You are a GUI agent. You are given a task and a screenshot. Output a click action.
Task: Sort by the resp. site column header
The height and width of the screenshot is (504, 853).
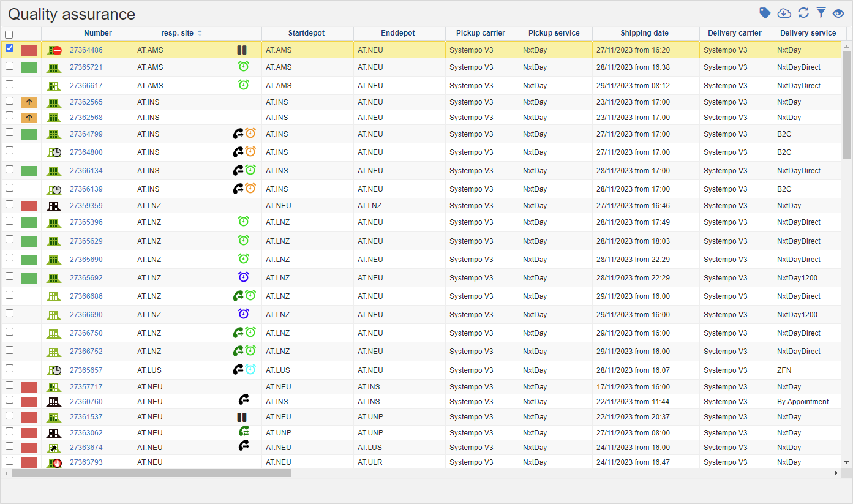[x=178, y=33]
